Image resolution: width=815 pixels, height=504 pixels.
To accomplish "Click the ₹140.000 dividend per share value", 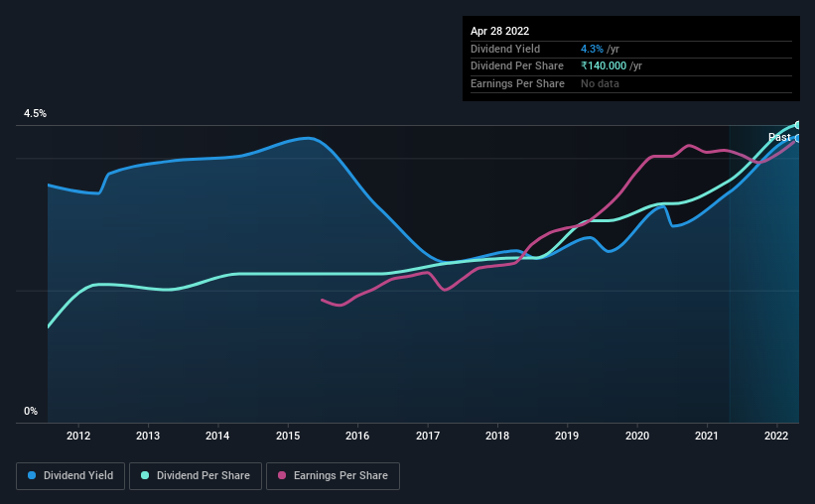I will click(604, 66).
